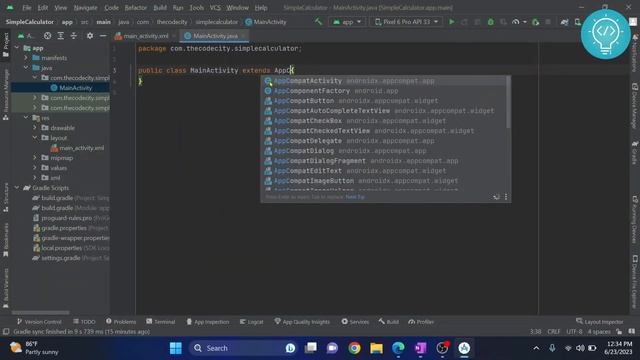Click the MainActivity breadcrumb in navigation bar
Viewport: 640px width, 360px height.
pyautogui.click(x=266, y=22)
